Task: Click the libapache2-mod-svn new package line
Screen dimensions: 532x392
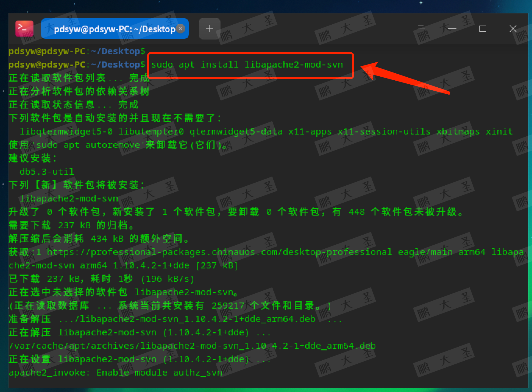Action: (x=69, y=198)
